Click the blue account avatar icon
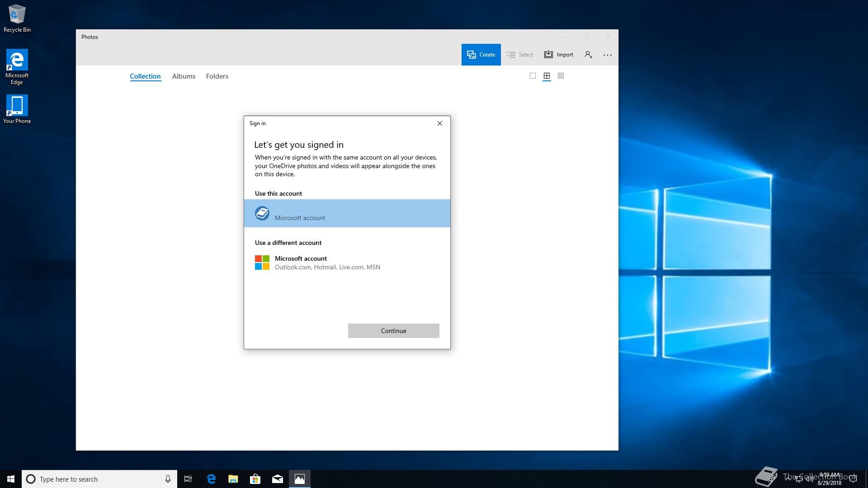 [x=262, y=213]
